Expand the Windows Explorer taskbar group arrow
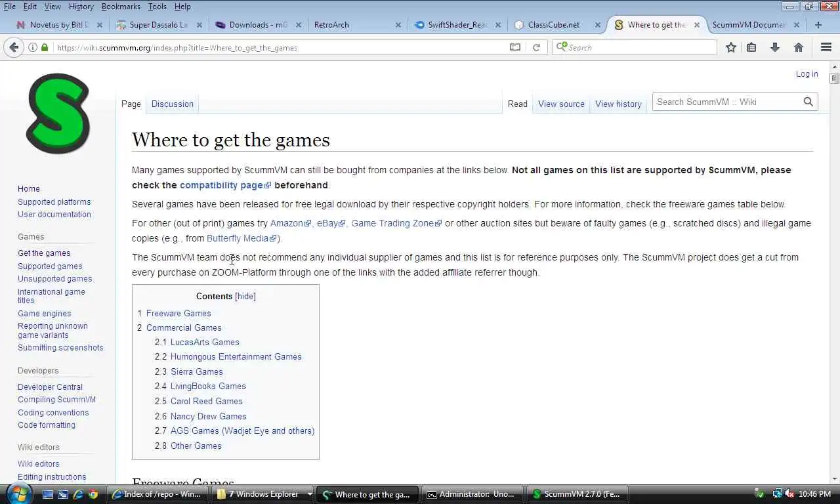 coord(309,494)
